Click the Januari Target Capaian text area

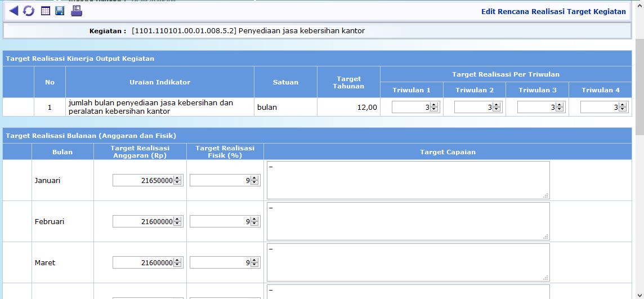point(408,180)
